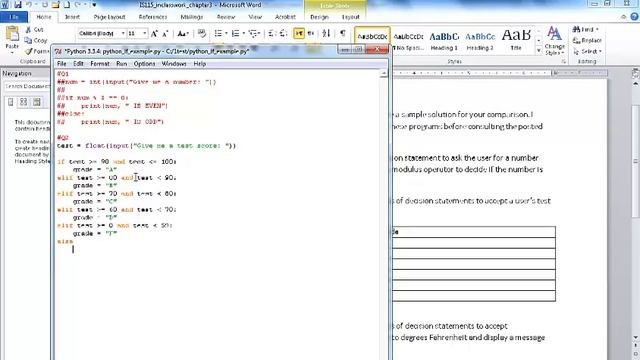Click the Word Help question mark icon
640x360 pixels.
[634, 17]
